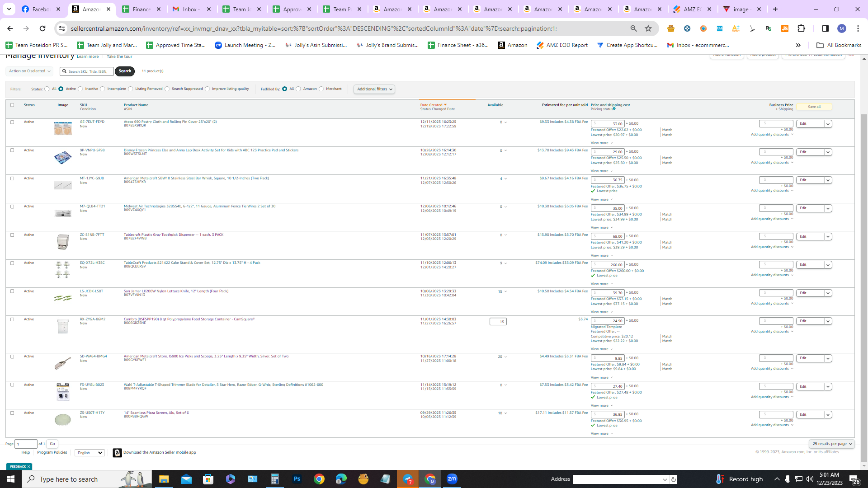868x488 pixels.
Task: Expand View more under the 260.00 price
Action: [601, 284]
